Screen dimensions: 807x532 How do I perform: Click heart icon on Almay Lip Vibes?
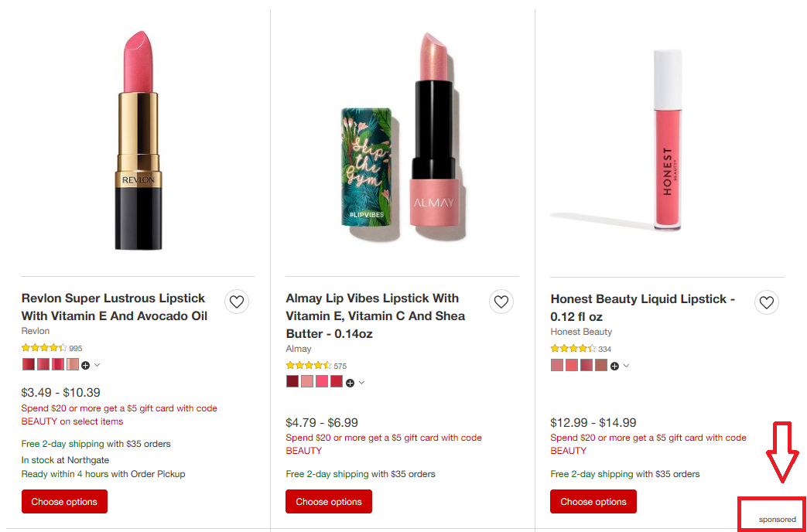(x=501, y=302)
